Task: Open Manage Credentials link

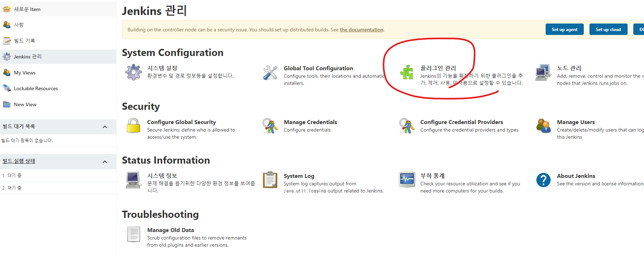Action: 310,122
